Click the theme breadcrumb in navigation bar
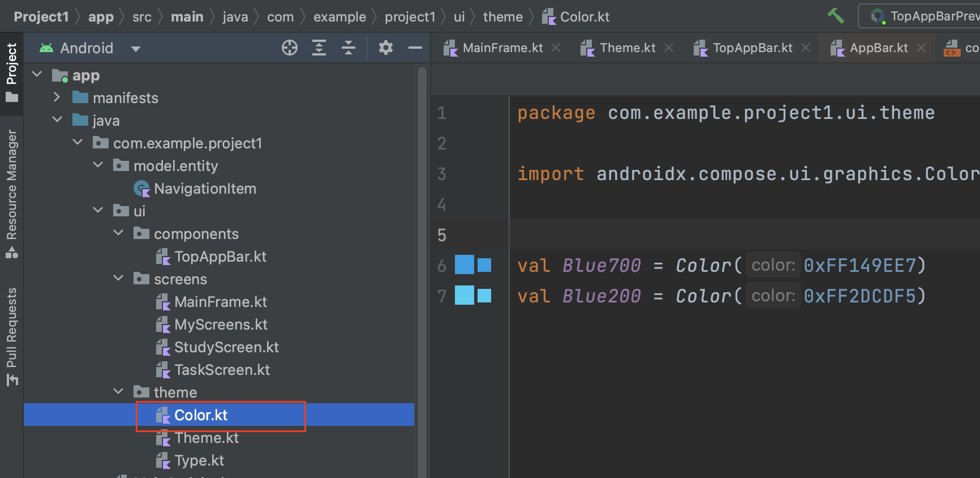 [502, 17]
